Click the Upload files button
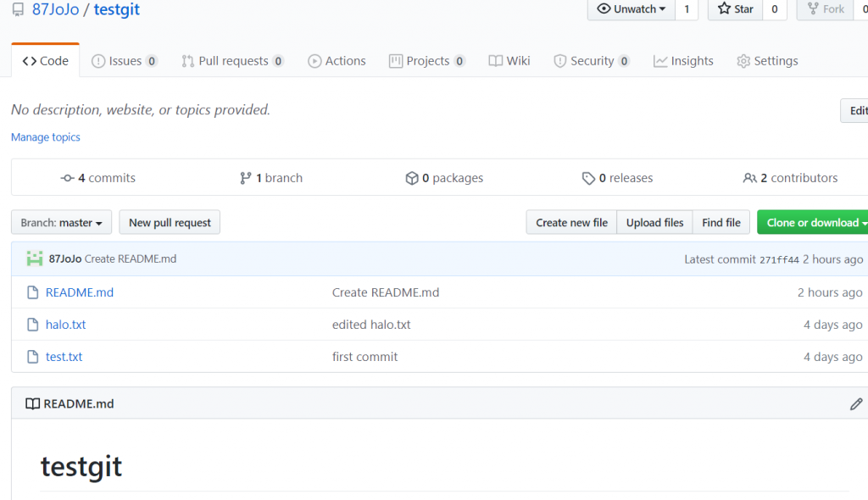The width and height of the screenshot is (868, 500). (x=654, y=223)
